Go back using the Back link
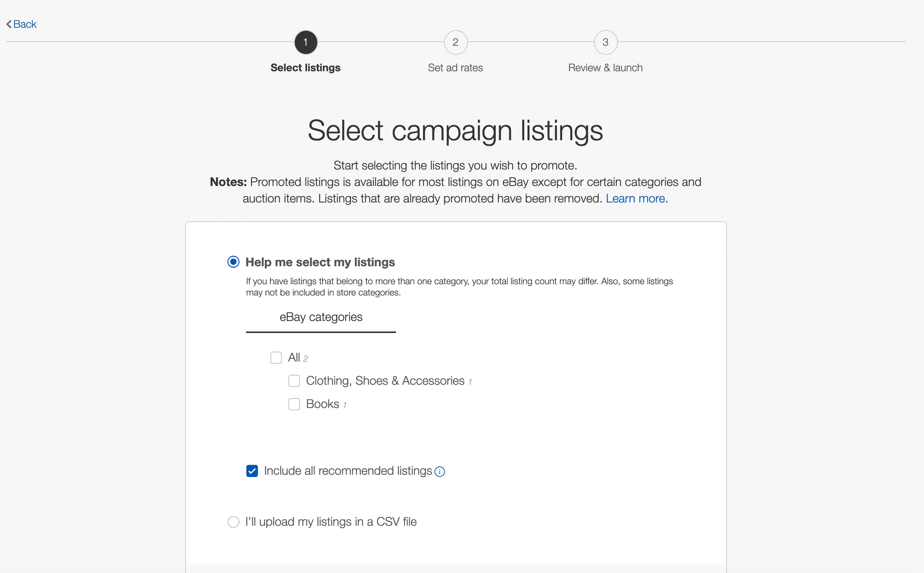924x573 pixels. click(x=25, y=24)
